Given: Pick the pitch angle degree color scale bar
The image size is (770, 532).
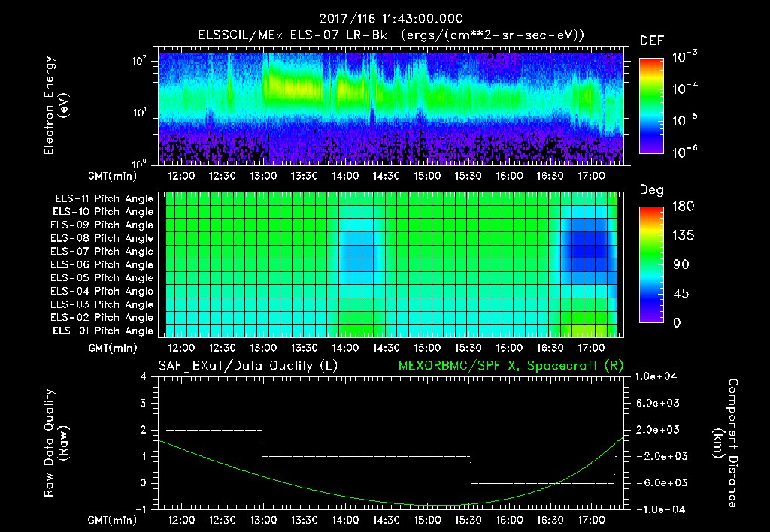Looking at the screenshot, I should 651,264.
